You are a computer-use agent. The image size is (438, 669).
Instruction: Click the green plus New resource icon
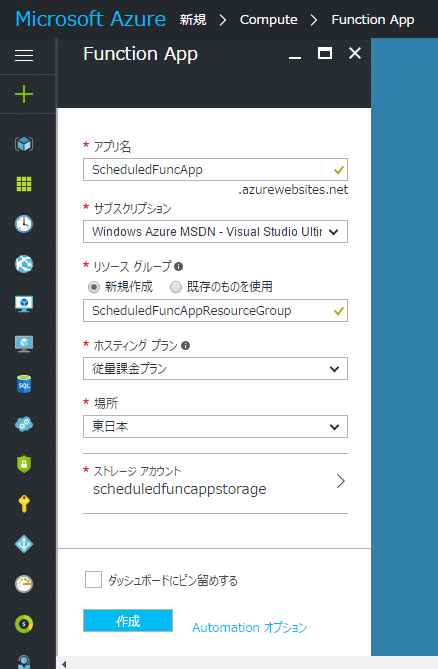click(x=24, y=94)
